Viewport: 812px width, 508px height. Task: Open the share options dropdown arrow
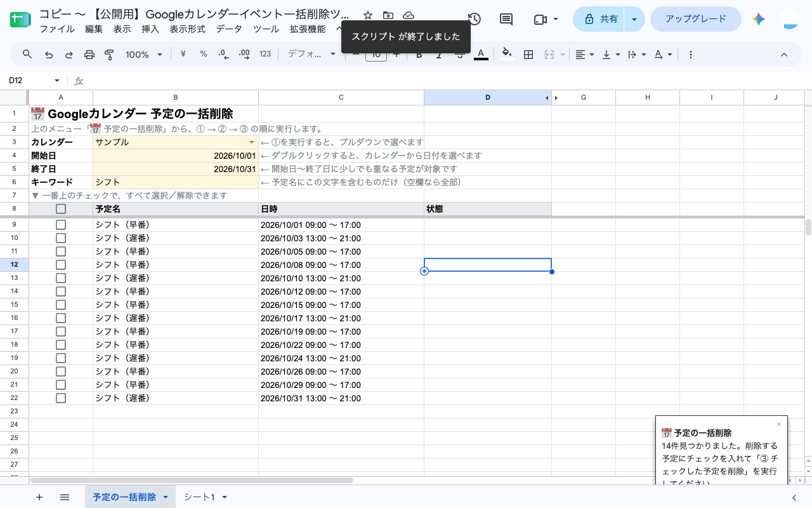click(x=634, y=19)
